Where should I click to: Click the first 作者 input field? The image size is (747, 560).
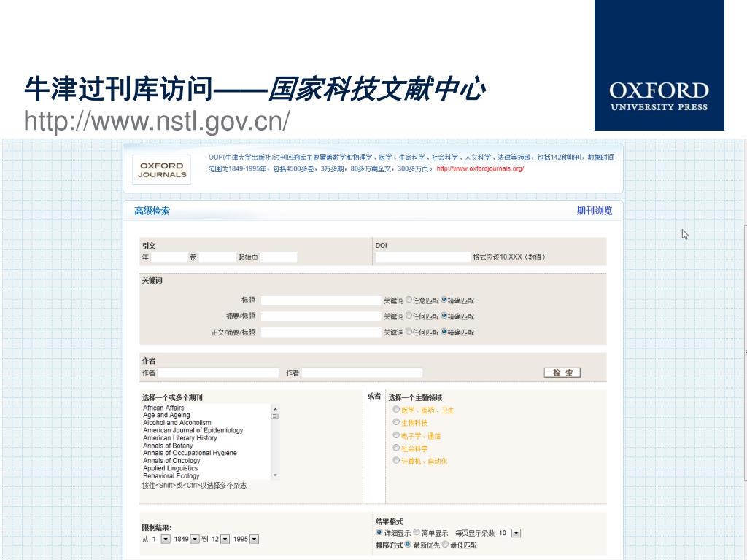[218, 373]
